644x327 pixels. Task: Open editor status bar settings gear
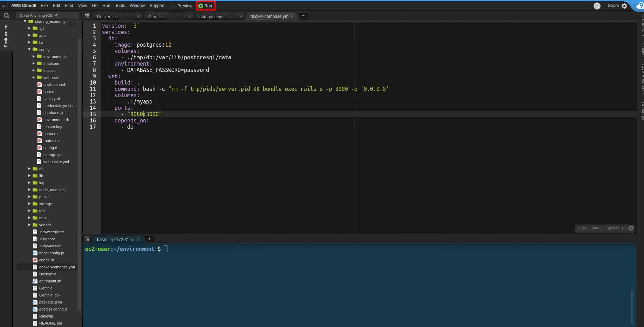pyautogui.click(x=631, y=228)
